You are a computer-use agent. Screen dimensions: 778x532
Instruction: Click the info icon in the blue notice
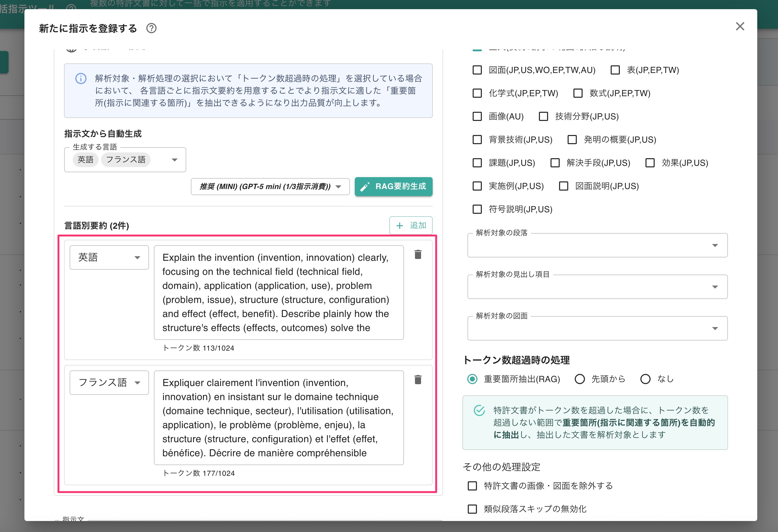(81, 79)
